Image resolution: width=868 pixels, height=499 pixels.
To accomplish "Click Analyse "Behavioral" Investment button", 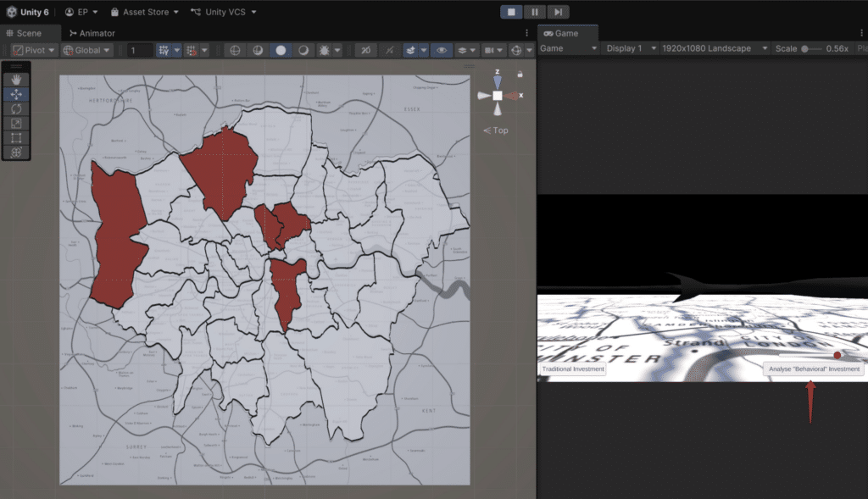I will click(814, 369).
